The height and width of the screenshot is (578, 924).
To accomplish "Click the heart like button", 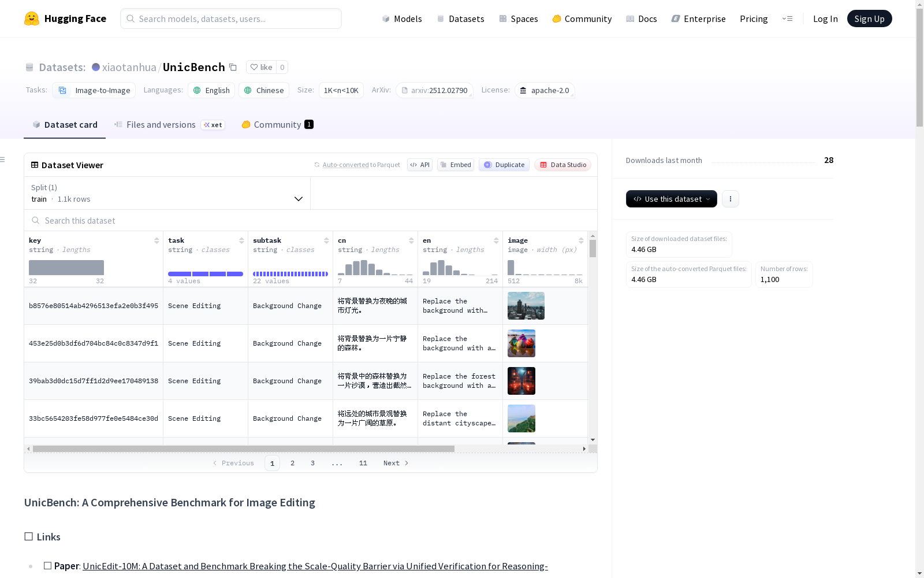I will 261,67.
